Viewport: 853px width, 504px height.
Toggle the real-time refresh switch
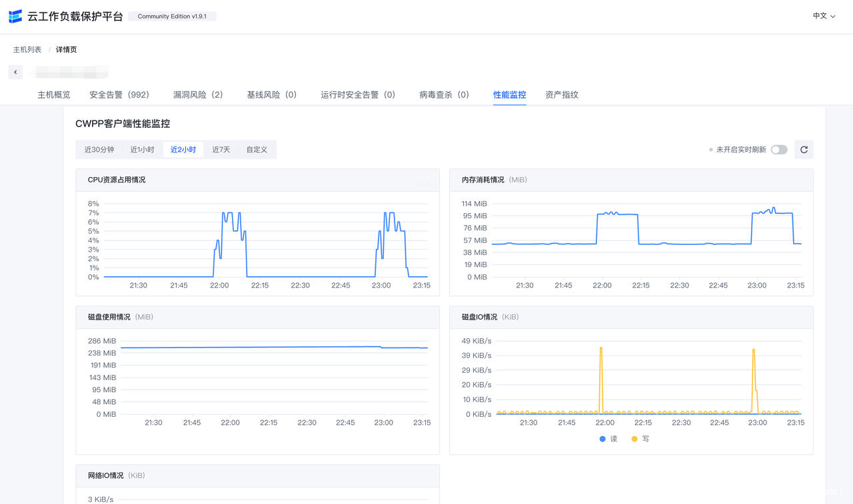pos(778,150)
